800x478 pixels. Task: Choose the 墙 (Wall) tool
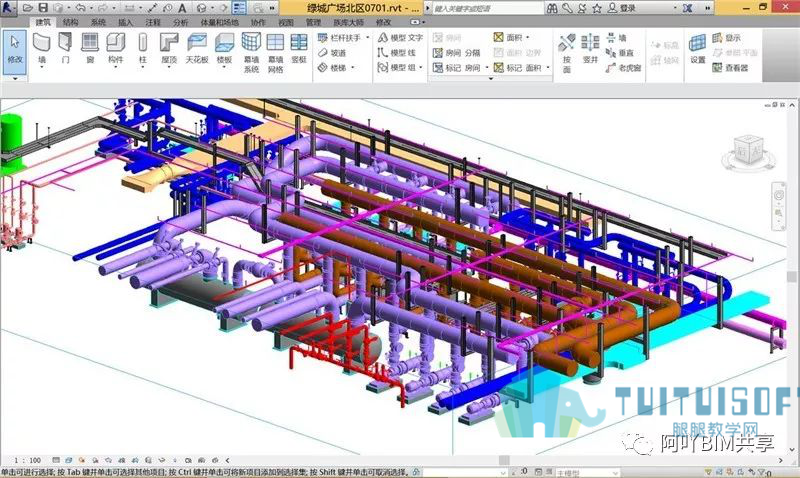pos(41,49)
